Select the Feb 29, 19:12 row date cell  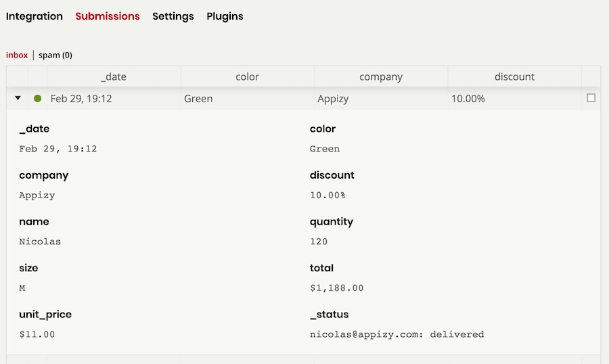pyautogui.click(x=114, y=98)
